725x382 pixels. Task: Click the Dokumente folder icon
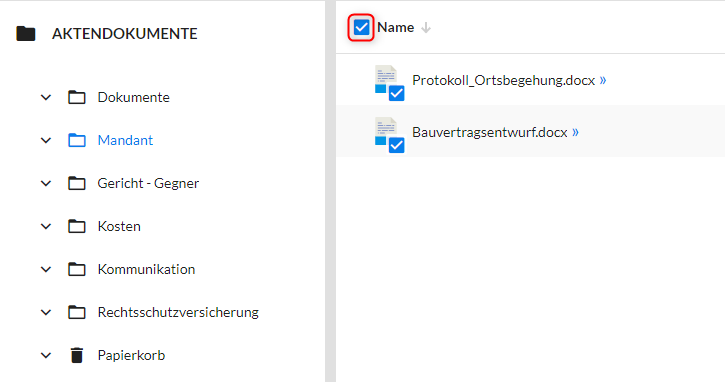77,97
